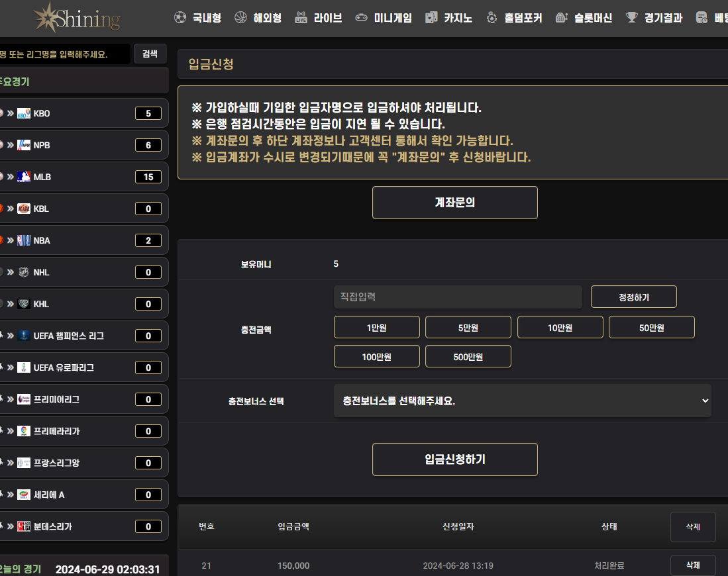
Task: Click the Shining star logo
Action: click(x=77, y=18)
